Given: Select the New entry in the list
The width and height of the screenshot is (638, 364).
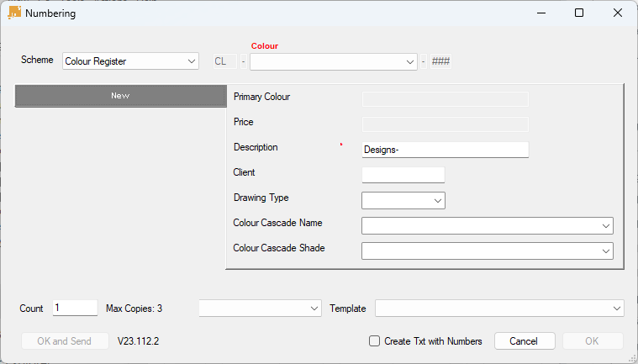Looking at the screenshot, I should pos(120,96).
